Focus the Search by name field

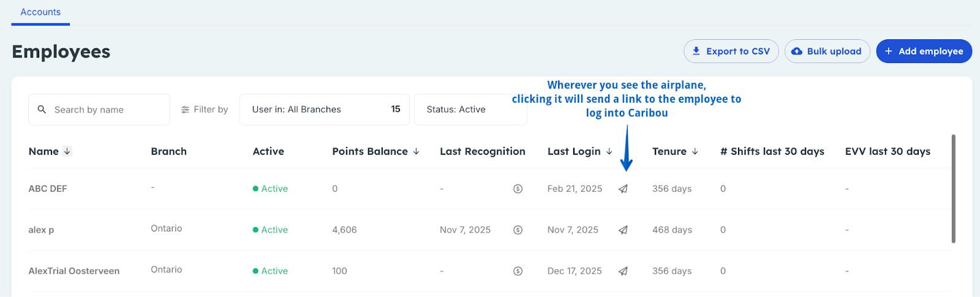[99, 110]
